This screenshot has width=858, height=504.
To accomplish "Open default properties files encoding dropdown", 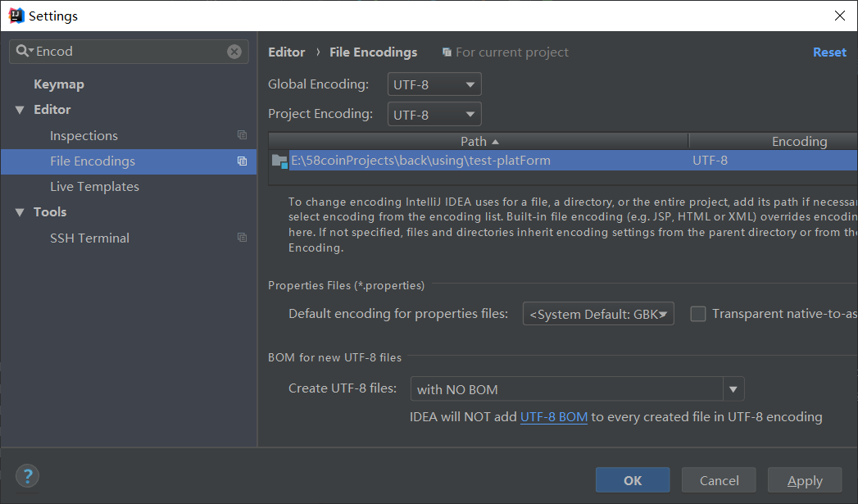I will (x=598, y=314).
